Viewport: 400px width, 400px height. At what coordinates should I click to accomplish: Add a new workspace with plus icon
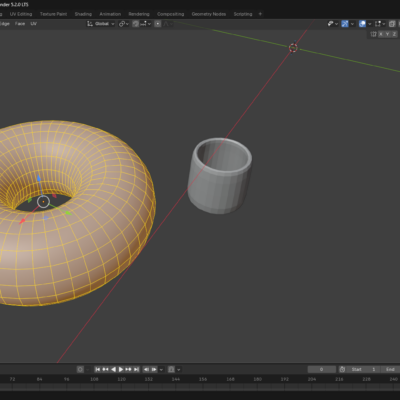point(260,14)
